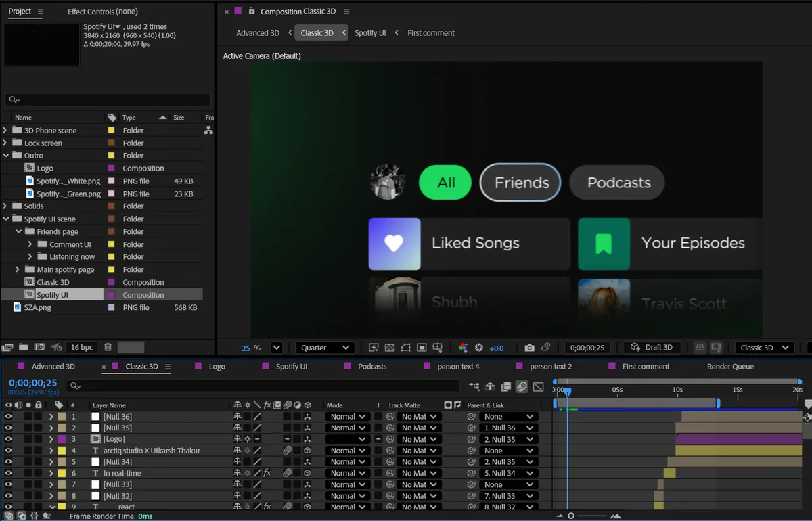The image size is (812, 521).
Task: Toggle visibility of [Null 33] layer
Action: (x=8, y=484)
